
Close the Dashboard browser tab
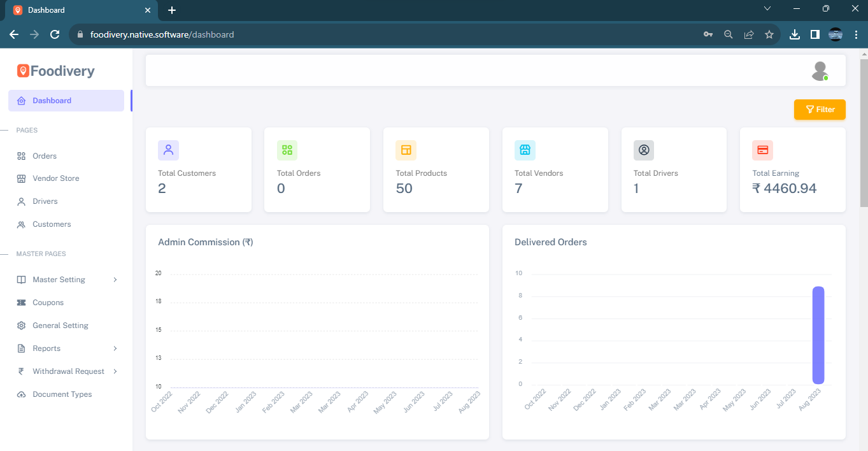pyautogui.click(x=148, y=10)
